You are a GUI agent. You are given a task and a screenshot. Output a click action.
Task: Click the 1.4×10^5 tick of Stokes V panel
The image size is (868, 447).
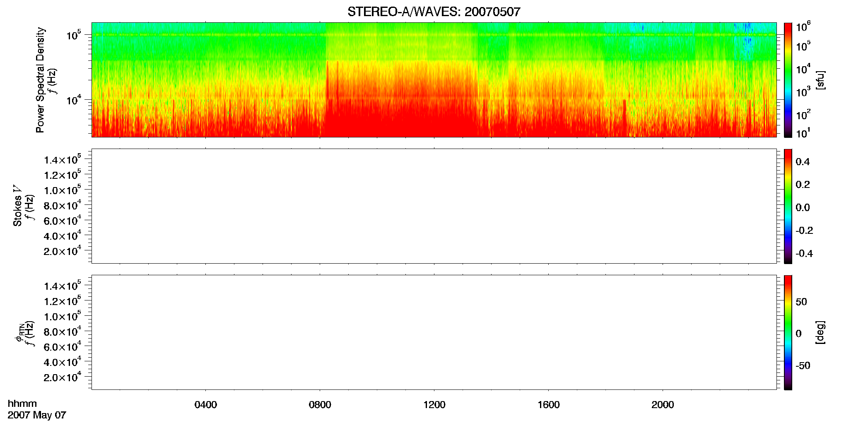63,159
